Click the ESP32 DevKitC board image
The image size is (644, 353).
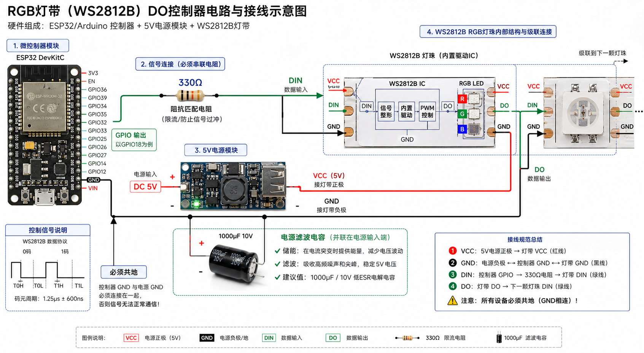(x=45, y=135)
